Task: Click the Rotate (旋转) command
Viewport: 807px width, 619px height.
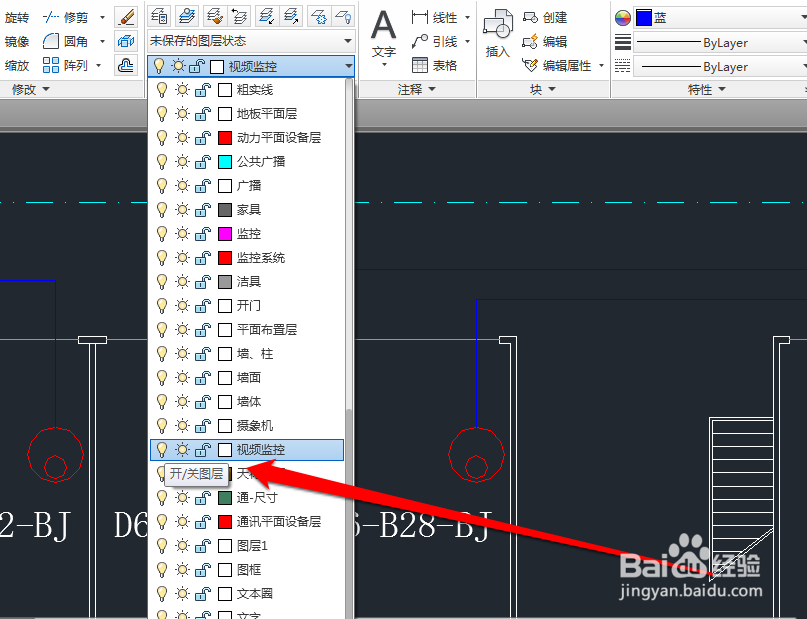Action: pos(16,17)
